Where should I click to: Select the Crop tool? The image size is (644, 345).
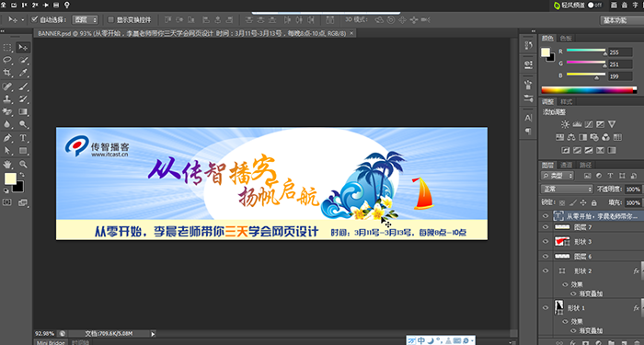click(7, 73)
